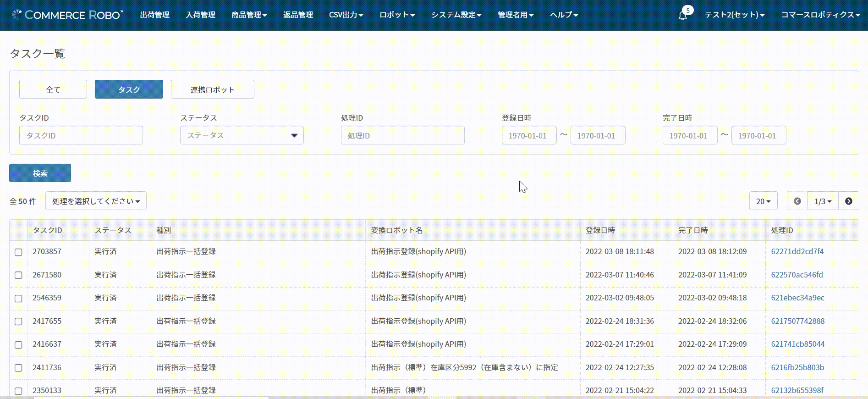The height and width of the screenshot is (399, 868).
Task: Open the 20 per-page dropdown
Action: point(764,201)
